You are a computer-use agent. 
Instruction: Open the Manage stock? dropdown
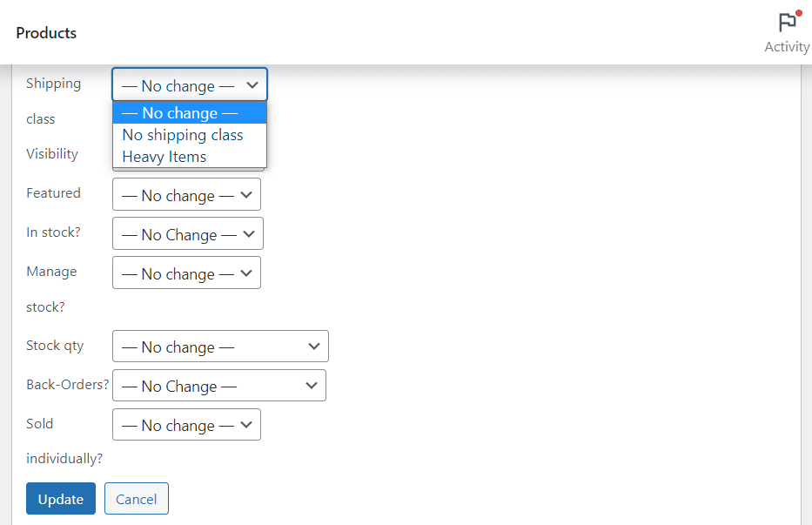coord(186,273)
